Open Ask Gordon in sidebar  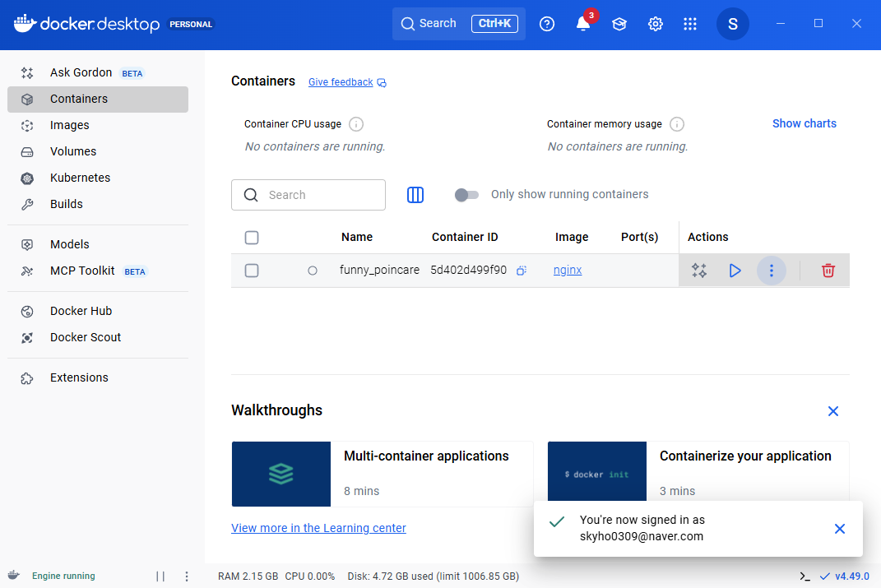pyautogui.click(x=98, y=73)
